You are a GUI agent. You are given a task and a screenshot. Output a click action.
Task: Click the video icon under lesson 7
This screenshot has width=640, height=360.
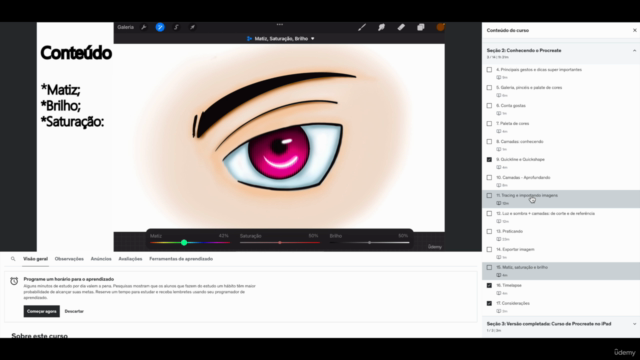pos(499,131)
